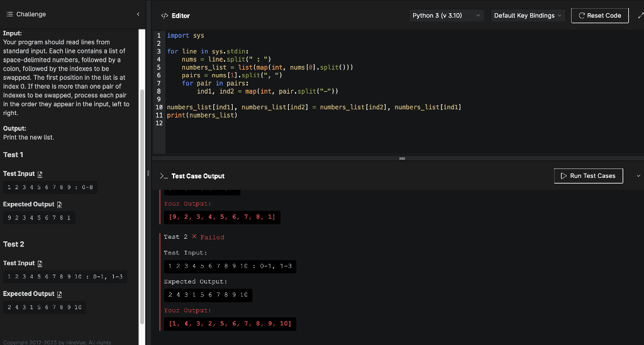Click 'Test 2' heading in Challenge panel

[14, 244]
